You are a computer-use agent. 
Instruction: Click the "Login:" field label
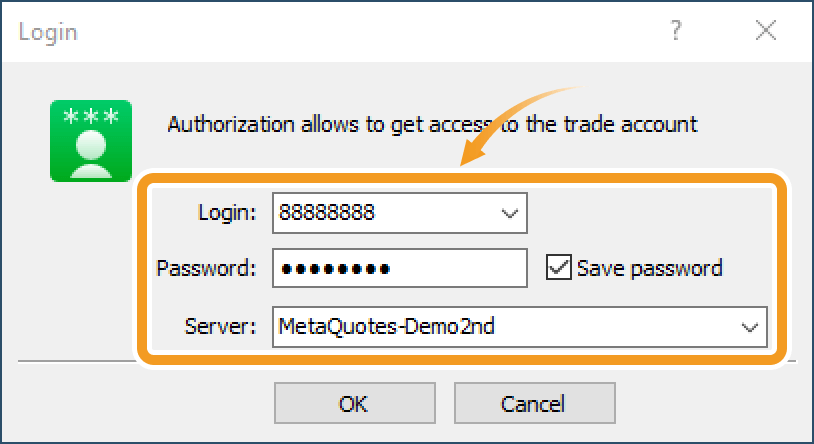pyautogui.click(x=228, y=213)
